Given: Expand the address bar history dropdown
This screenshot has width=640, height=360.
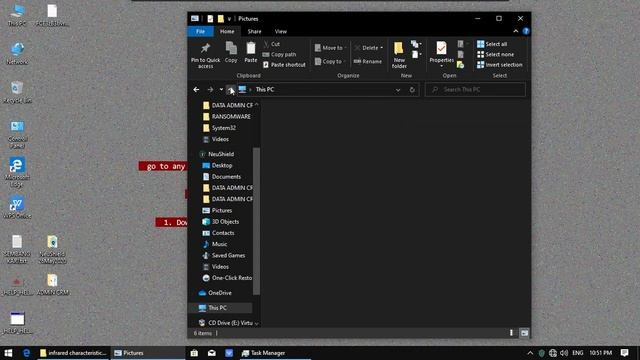Looking at the screenshot, I should point(398,90).
